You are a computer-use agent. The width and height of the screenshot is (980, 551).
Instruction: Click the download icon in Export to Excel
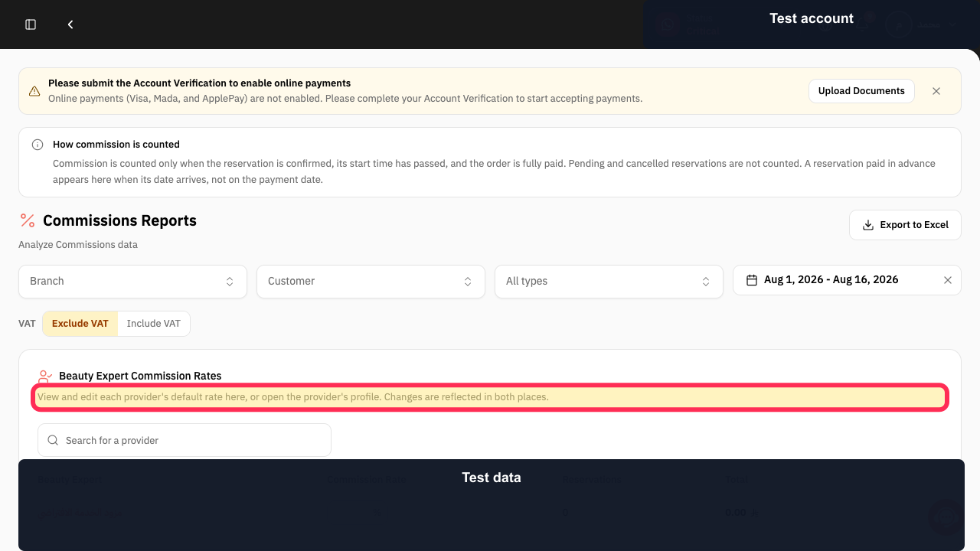868,225
